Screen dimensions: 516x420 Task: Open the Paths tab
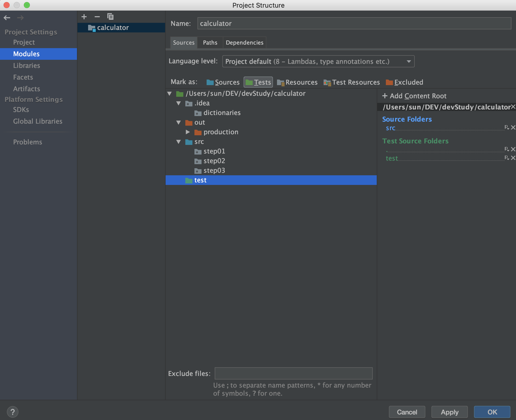[210, 43]
